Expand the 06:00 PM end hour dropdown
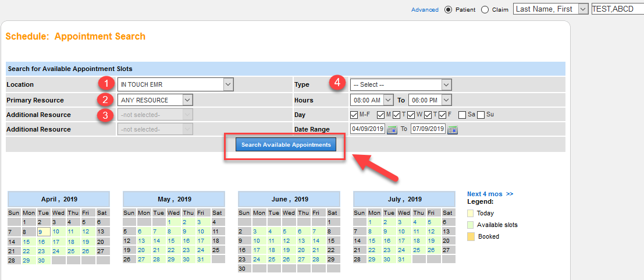Image resolution: width=644 pixels, height=280 pixels. tap(429, 100)
